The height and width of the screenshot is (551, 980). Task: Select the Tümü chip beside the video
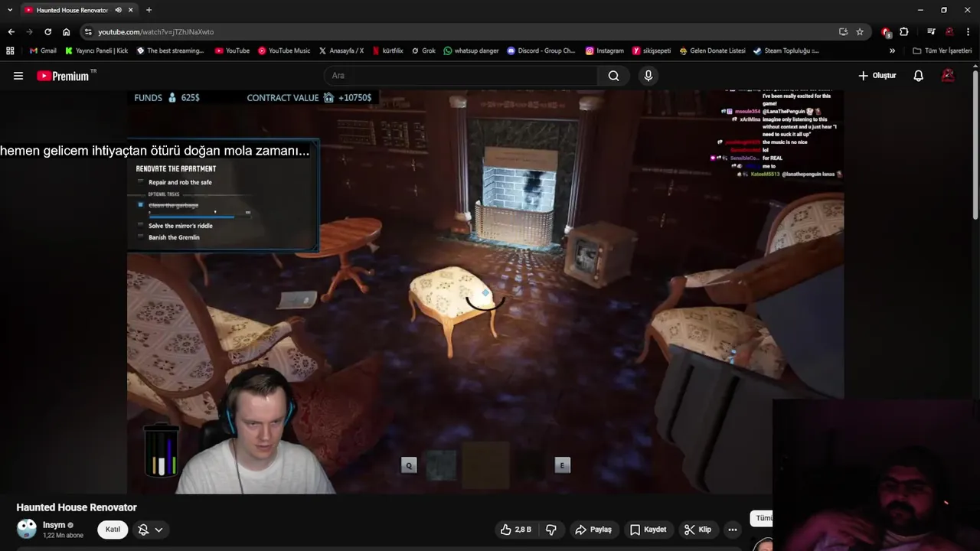763,518
